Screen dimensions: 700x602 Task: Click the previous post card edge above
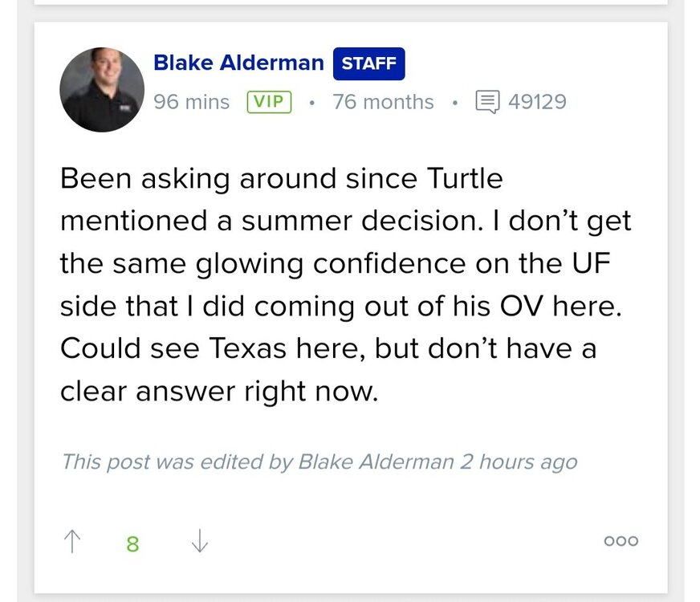pos(350,2)
